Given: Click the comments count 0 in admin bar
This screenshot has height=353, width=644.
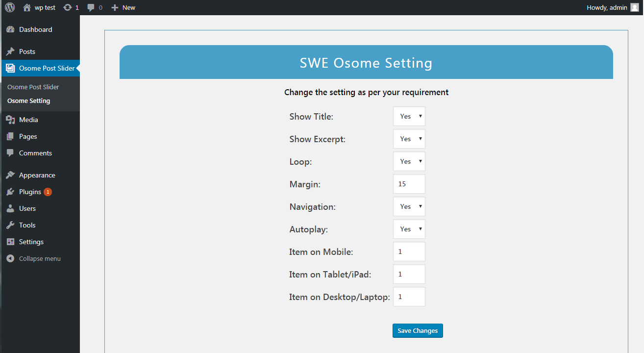Looking at the screenshot, I should (100, 8).
